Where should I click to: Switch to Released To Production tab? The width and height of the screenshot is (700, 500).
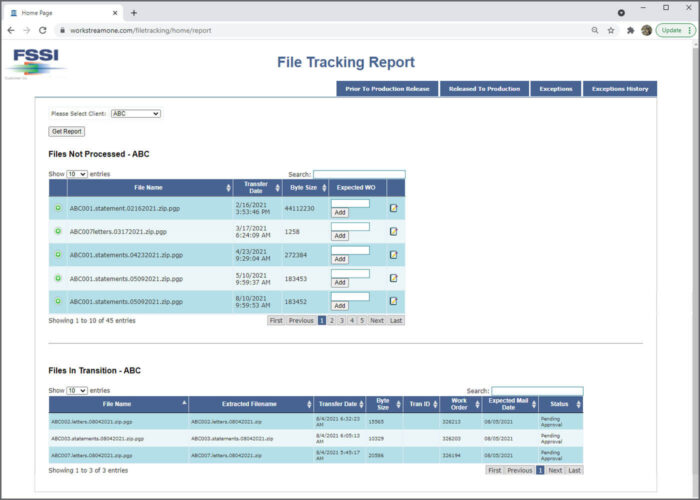(x=484, y=89)
